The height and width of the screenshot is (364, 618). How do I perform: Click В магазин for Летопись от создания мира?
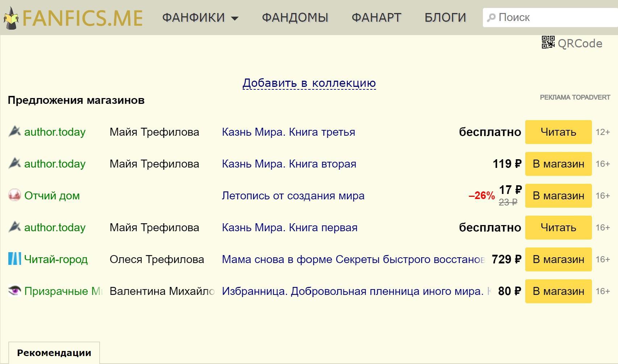tap(558, 196)
